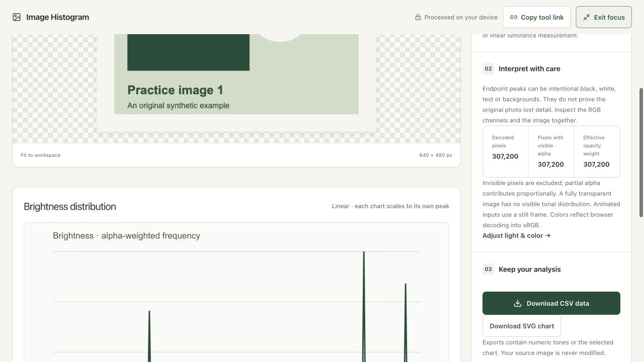
Task: Click the 02 step badge
Action: pyautogui.click(x=488, y=68)
